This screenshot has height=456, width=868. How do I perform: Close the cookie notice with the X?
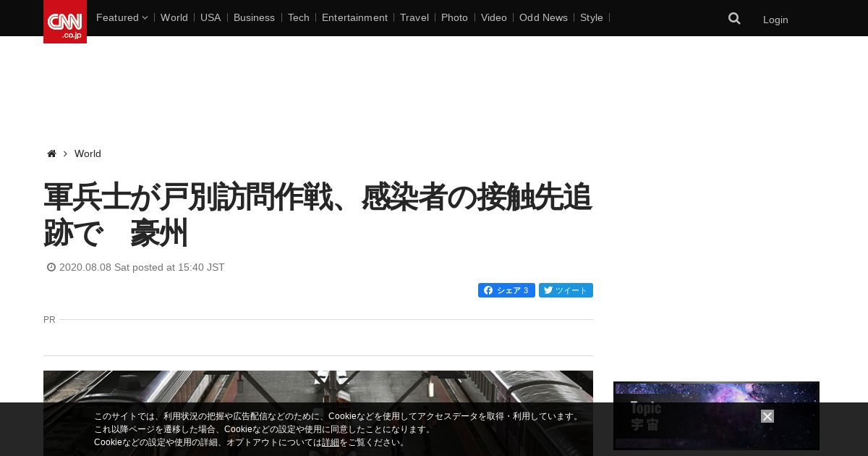(x=767, y=416)
